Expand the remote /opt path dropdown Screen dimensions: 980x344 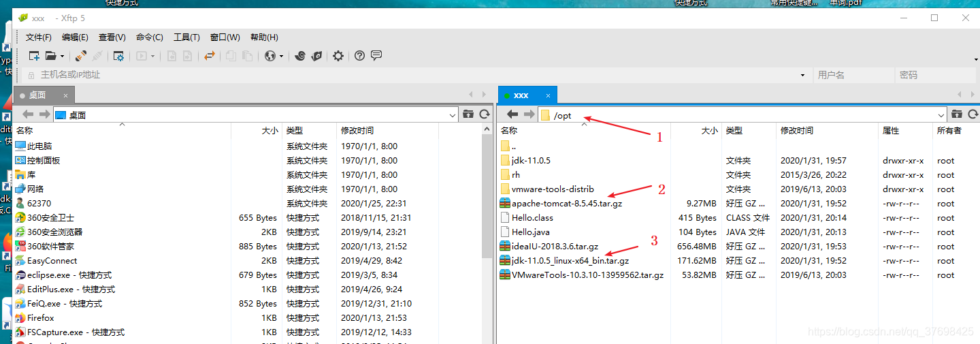coord(942,115)
